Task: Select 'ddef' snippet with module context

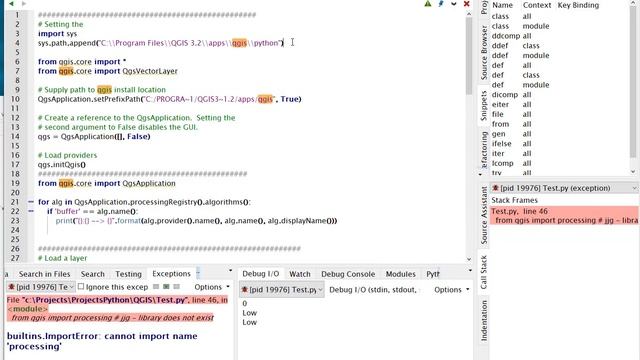Action: click(x=560, y=56)
